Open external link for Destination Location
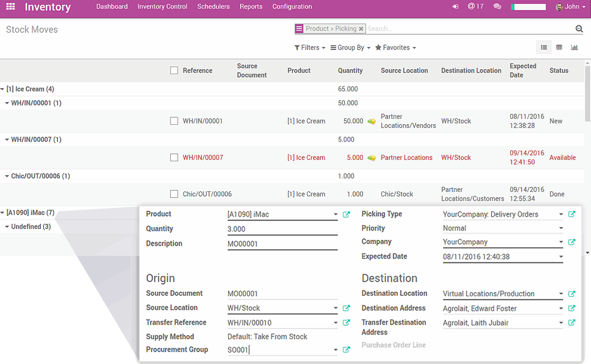Viewport: 591px width, 364px height. point(572,294)
